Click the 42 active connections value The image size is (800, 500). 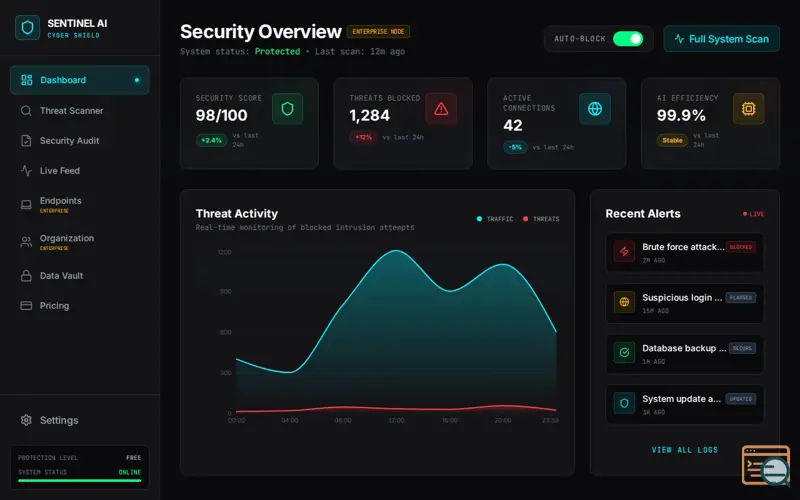tap(513, 126)
